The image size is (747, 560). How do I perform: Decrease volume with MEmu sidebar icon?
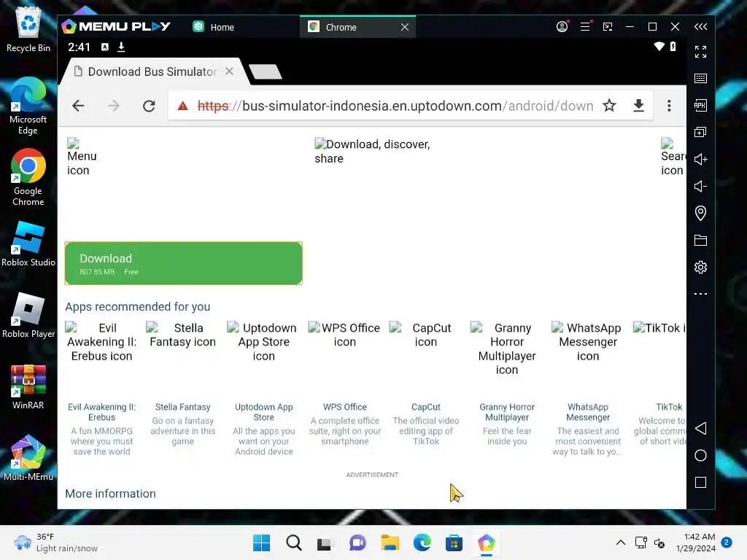700,186
